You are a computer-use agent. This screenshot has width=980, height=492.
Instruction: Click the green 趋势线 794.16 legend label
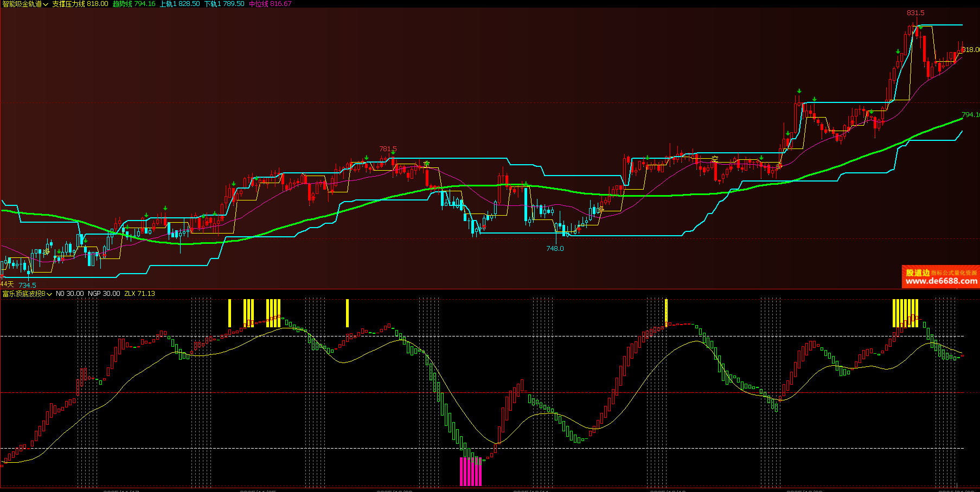pyautogui.click(x=134, y=4)
